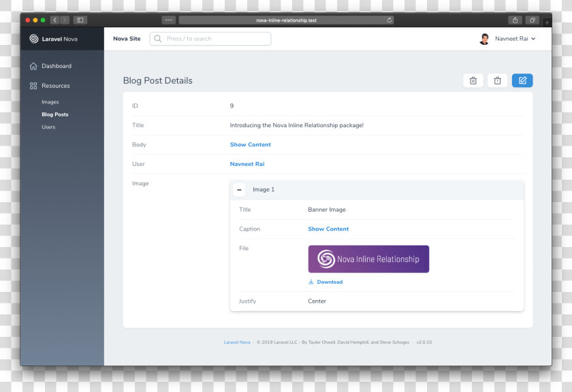Click the Image 1 header label
The height and width of the screenshot is (392, 572).
coord(264,190)
